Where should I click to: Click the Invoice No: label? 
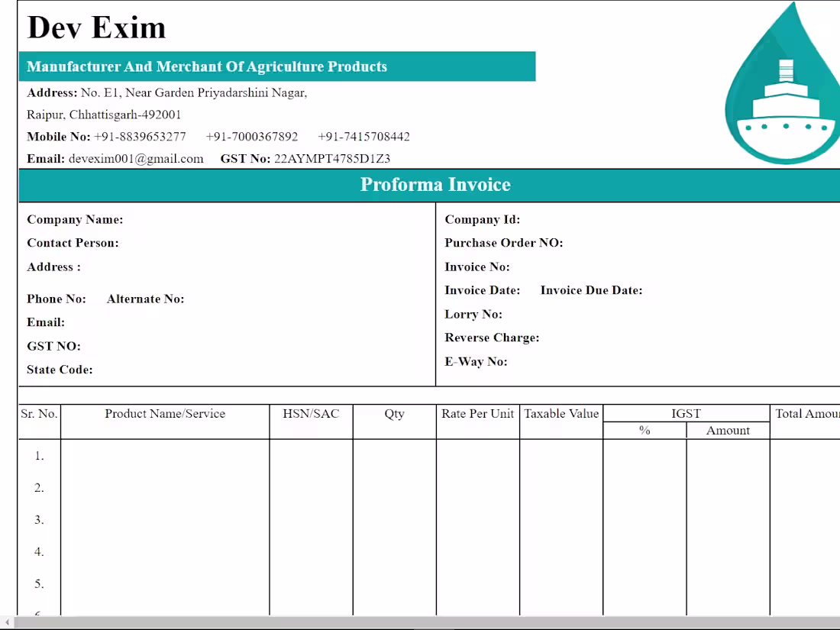pos(477,267)
